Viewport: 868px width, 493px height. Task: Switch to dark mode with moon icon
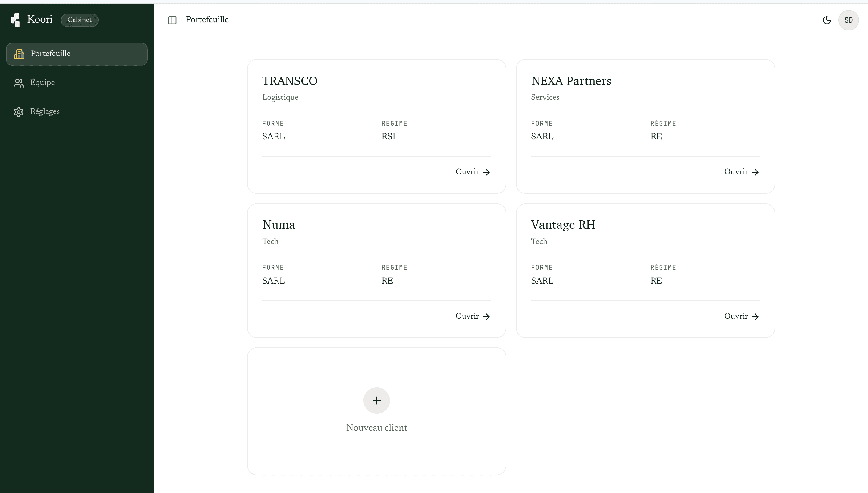pos(827,20)
